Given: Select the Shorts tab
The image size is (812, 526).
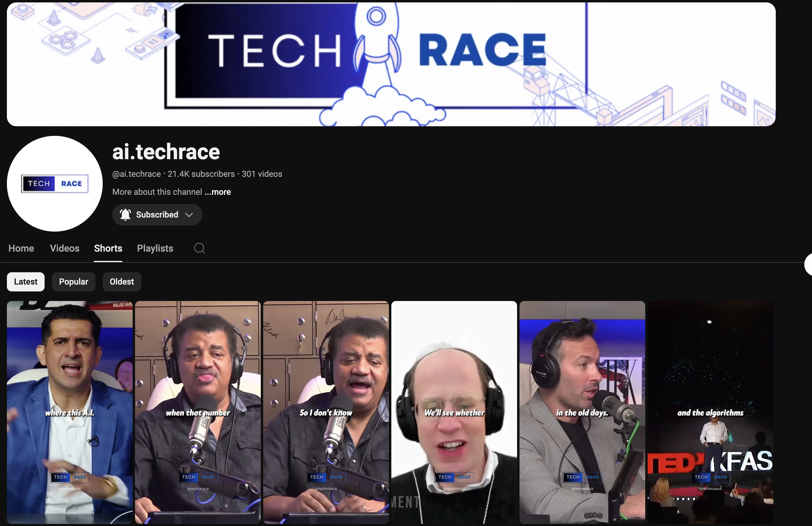Looking at the screenshot, I should 108,248.
